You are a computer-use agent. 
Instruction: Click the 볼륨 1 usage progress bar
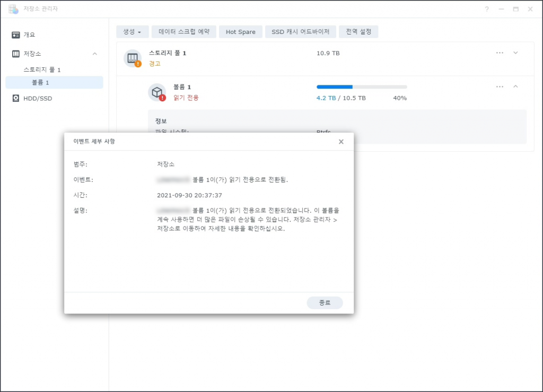(362, 87)
